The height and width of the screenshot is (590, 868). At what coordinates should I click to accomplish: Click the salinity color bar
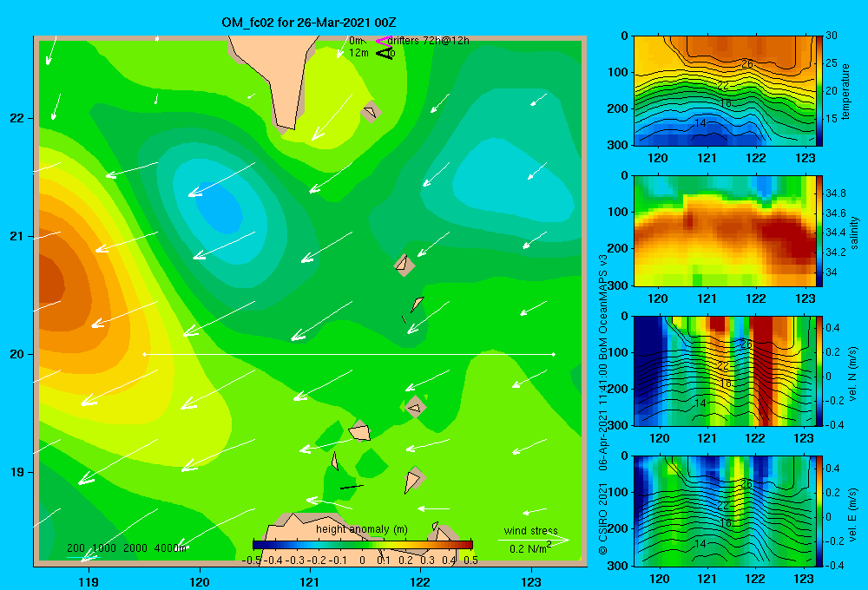(x=819, y=231)
